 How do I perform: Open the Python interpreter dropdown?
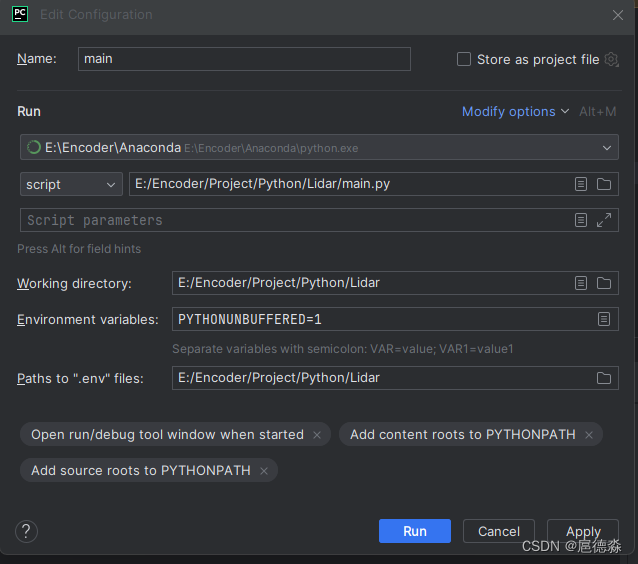coord(319,147)
